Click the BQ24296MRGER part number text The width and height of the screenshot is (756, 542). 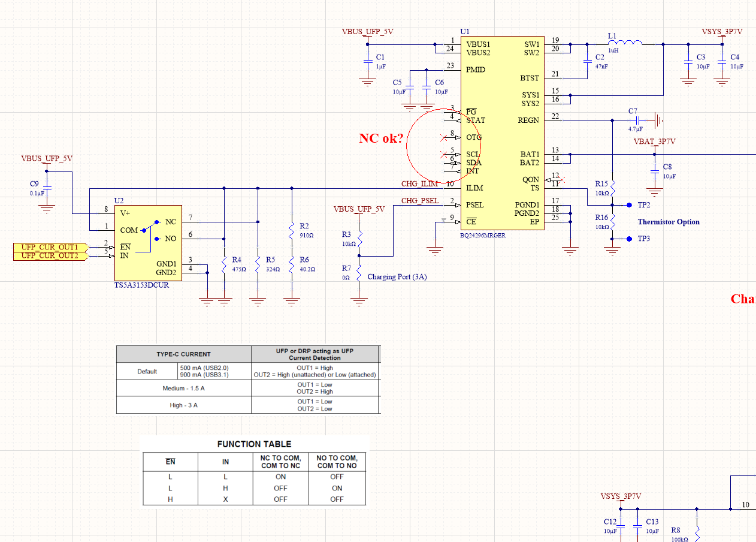483,236
